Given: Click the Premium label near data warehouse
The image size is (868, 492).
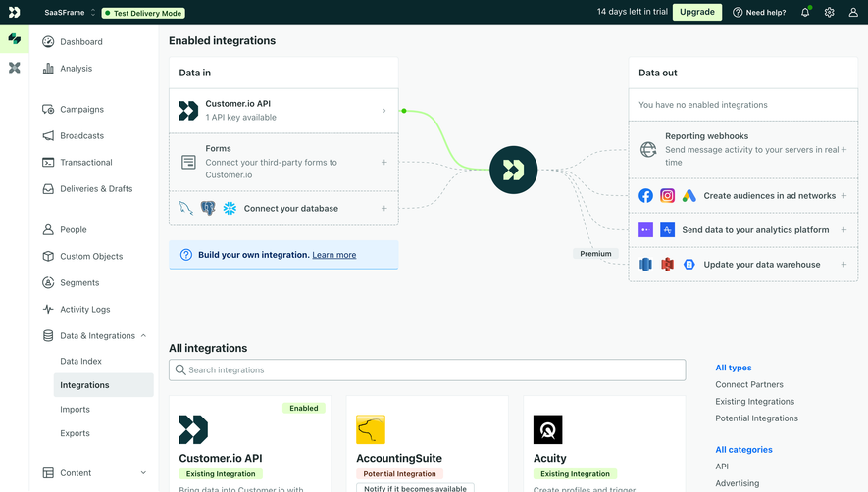Looking at the screenshot, I should tap(595, 254).
